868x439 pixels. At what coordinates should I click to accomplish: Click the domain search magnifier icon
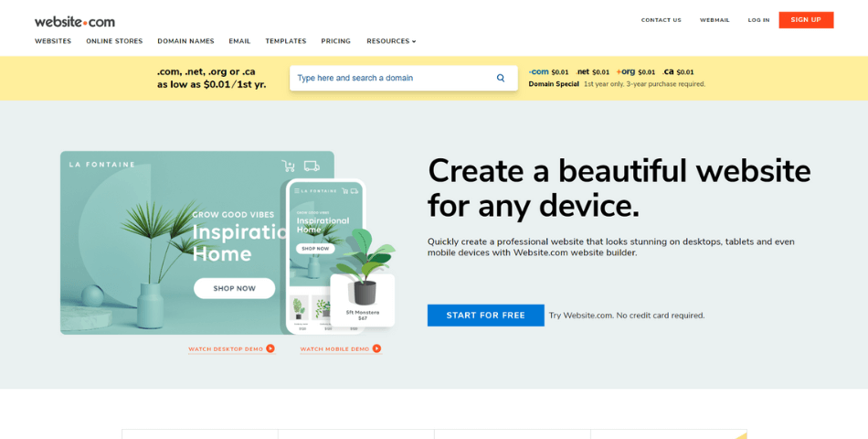pyautogui.click(x=500, y=78)
